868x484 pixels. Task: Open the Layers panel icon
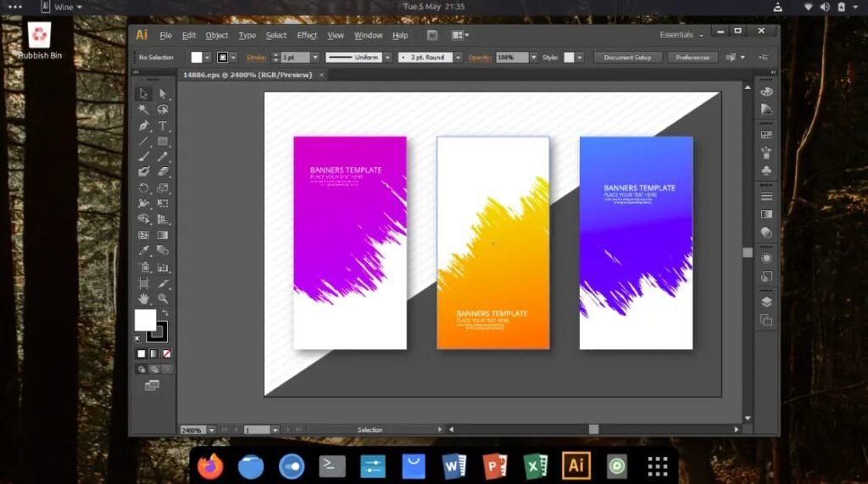click(x=766, y=301)
